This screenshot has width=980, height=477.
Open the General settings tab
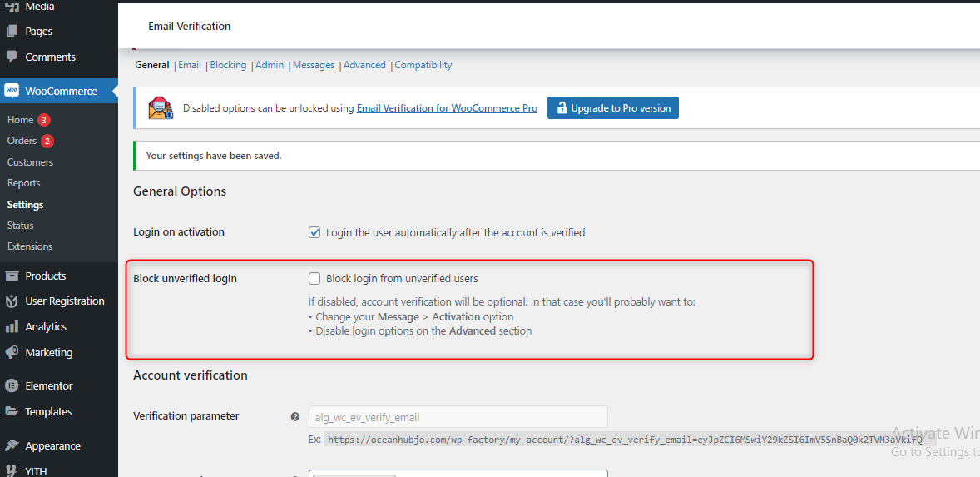tap(152, 65)
